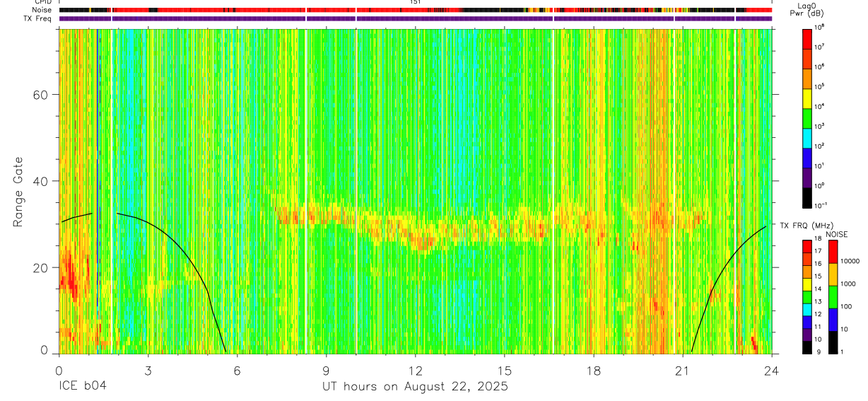The image size is (868, 401).
Task: Click the '10000' label on the NOISE colorbar
Action: [850, 261]
